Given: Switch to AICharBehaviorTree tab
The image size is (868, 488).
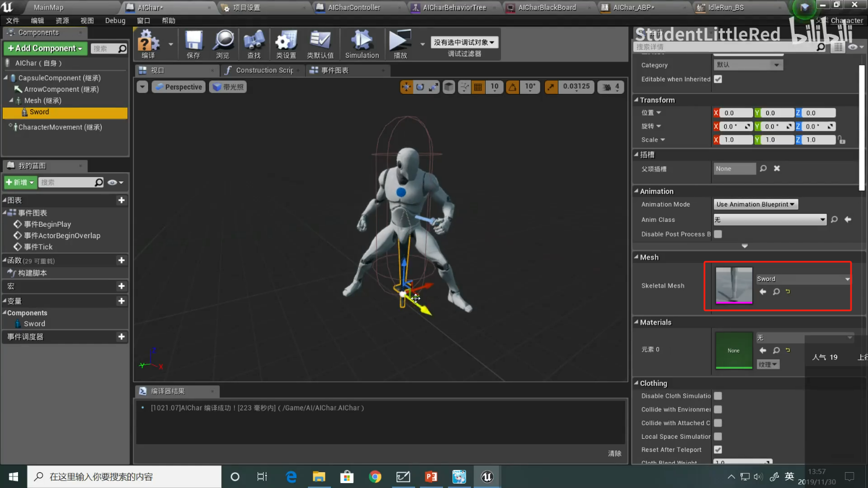Looking at the screenshot, I should (x=454, y=8).
